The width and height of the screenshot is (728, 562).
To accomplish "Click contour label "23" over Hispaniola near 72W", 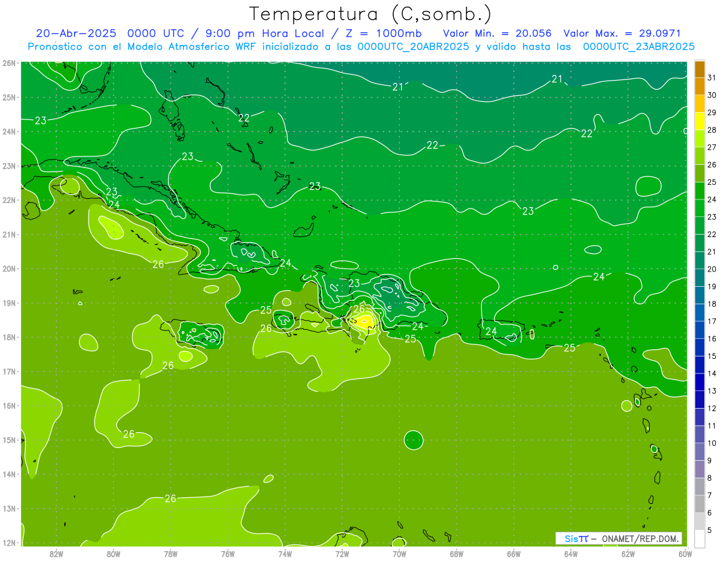I will tap(354, 283).
